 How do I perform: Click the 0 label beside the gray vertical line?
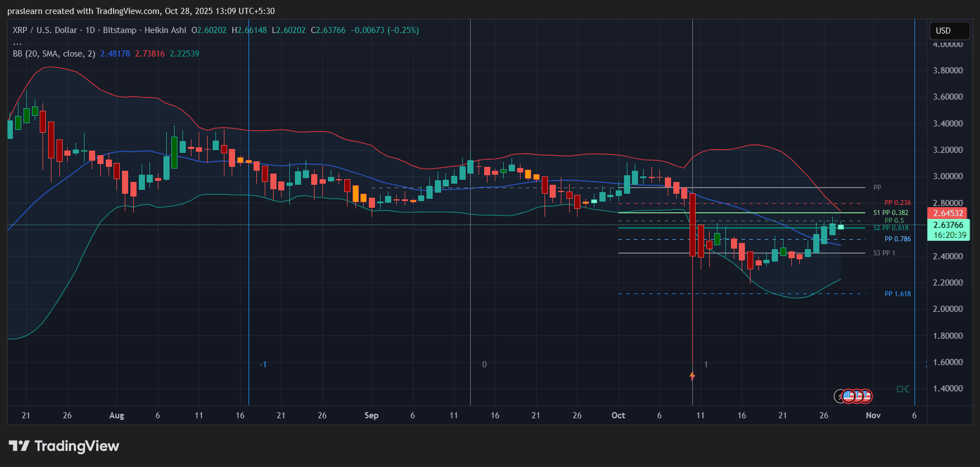(x=485, y=365)
